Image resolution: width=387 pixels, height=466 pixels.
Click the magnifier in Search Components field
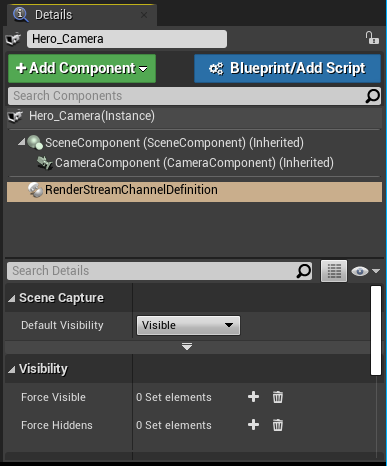click(x=372, y=96)
